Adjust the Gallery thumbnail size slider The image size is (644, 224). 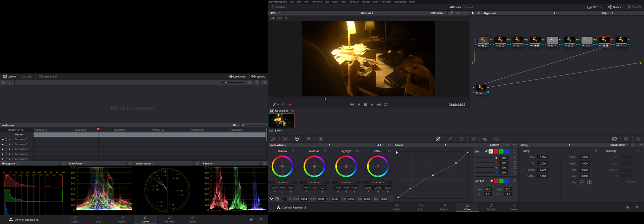(233, 82)
